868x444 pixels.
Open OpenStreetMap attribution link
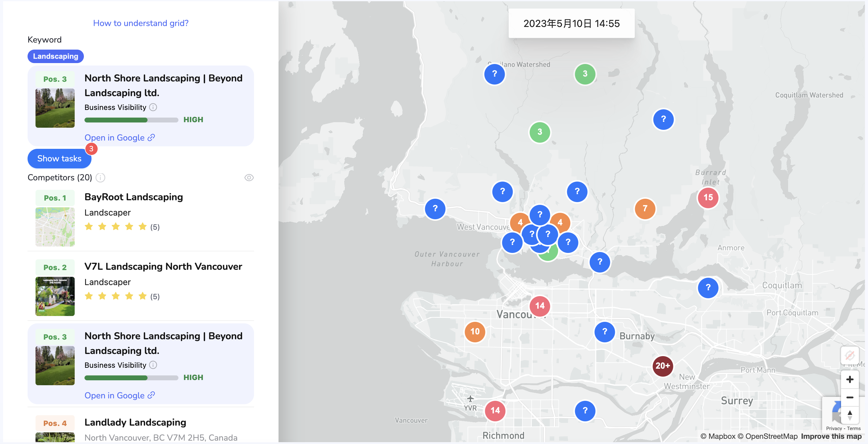point(767,436)
